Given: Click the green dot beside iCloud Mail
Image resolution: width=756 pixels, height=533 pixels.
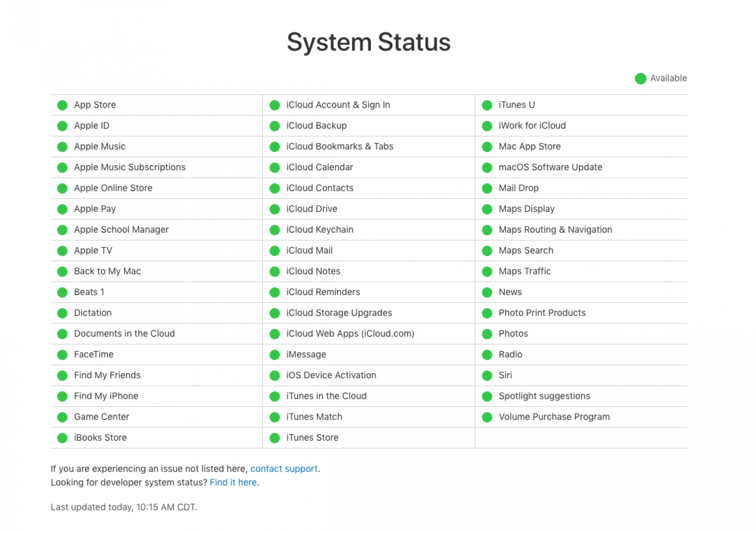Looking at the screenshot, I should tap(275, 251).
